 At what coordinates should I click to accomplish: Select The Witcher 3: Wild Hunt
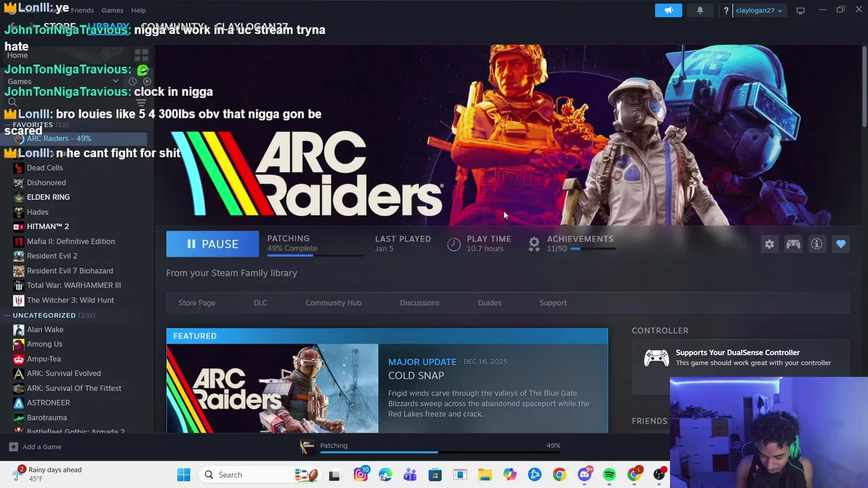click(x=70, y=300)
